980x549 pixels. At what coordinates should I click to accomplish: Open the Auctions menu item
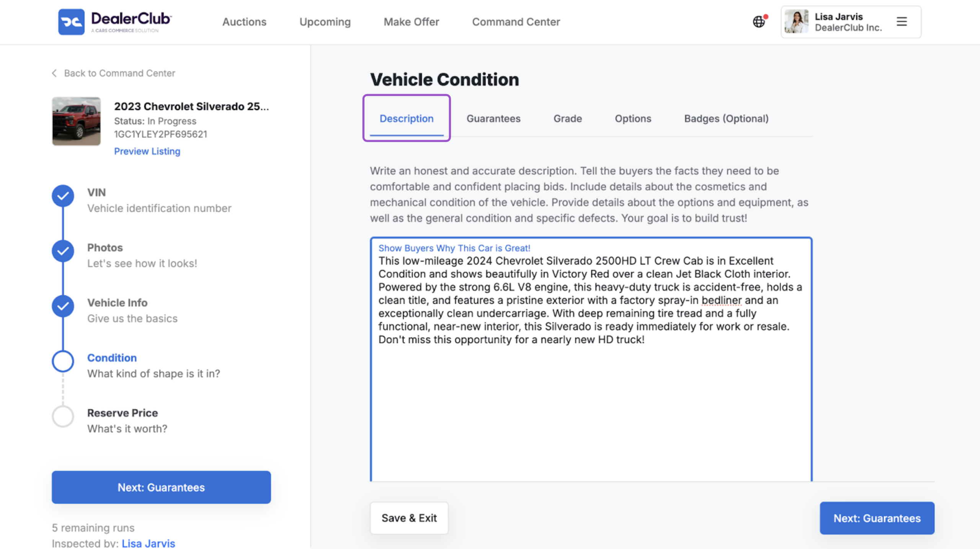click(x=244, y=22)
